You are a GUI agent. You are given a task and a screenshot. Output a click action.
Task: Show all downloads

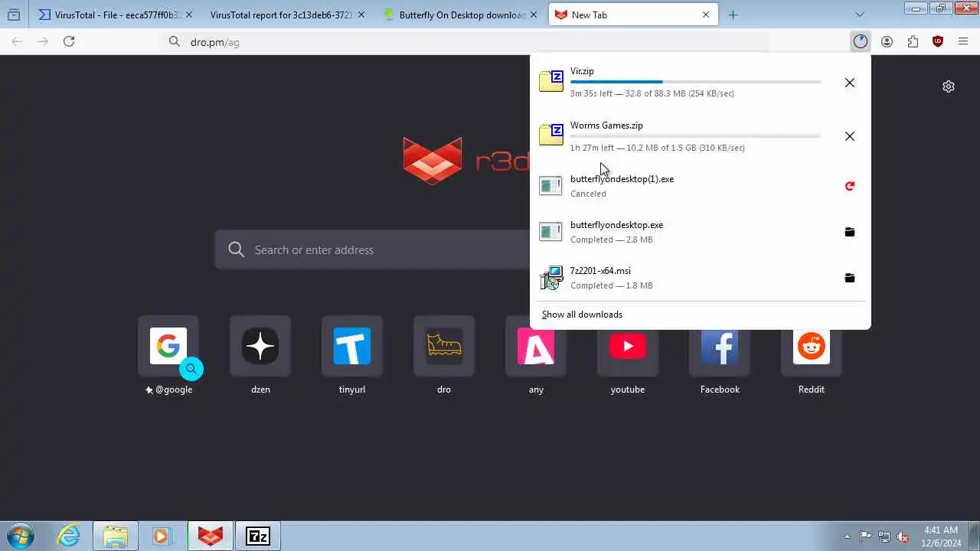[582, 315]
